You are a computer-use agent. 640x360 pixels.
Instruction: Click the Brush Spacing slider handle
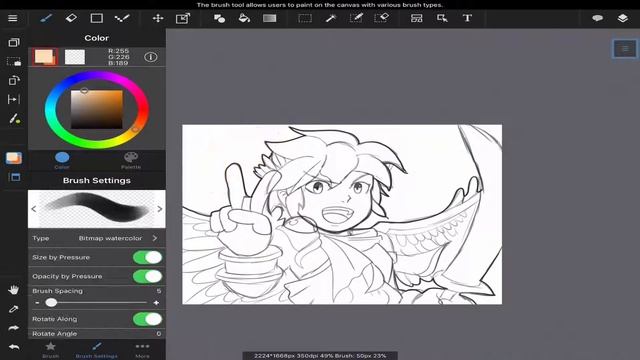click(51, 303)
